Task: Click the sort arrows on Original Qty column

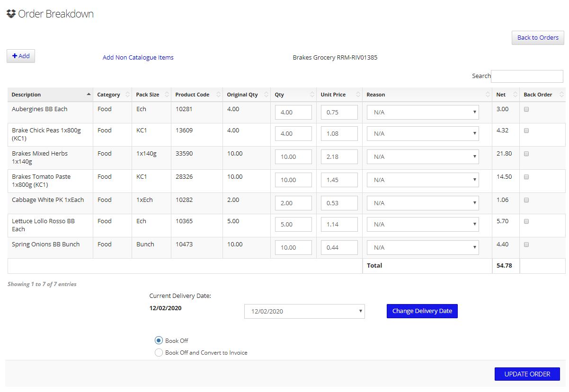Action: [x=266, y=95]
